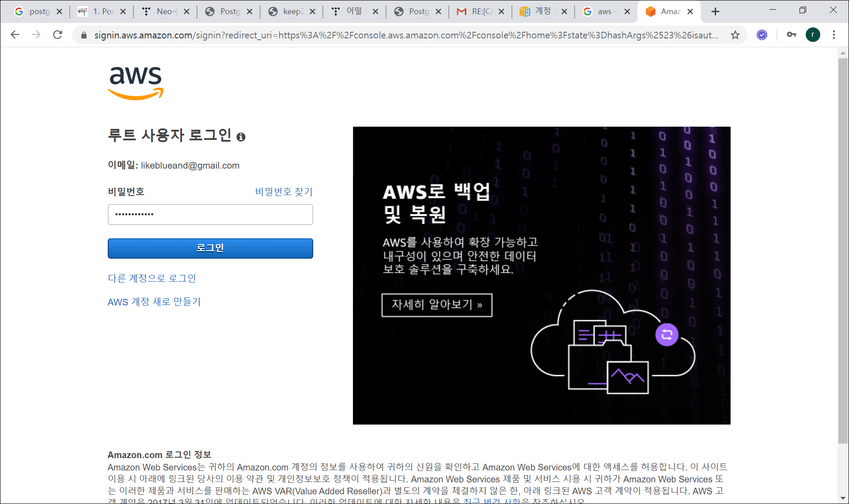
Task: Focus the 비밀번호 password field
Action: [210, 214]
